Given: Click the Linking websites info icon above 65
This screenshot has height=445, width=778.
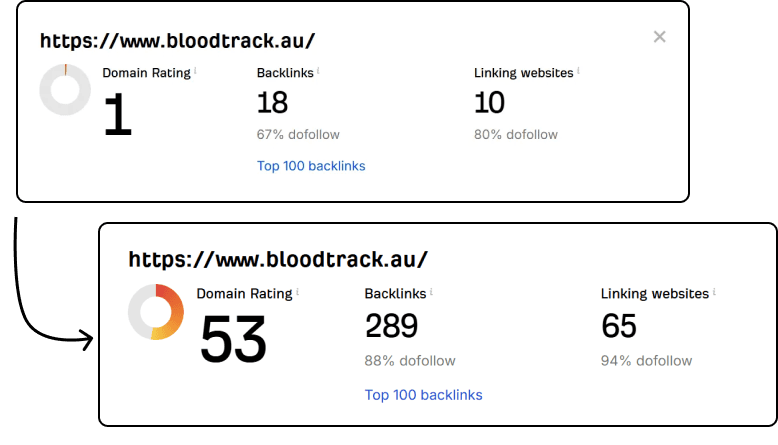Looking at the screenshot, I should [x=716, y=292].
